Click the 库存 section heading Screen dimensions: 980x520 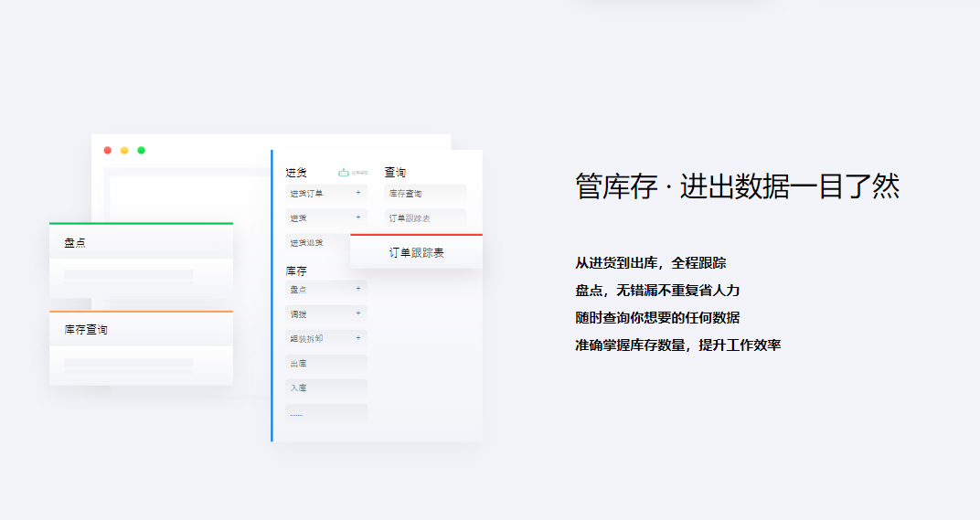click(x=296, y=271)
